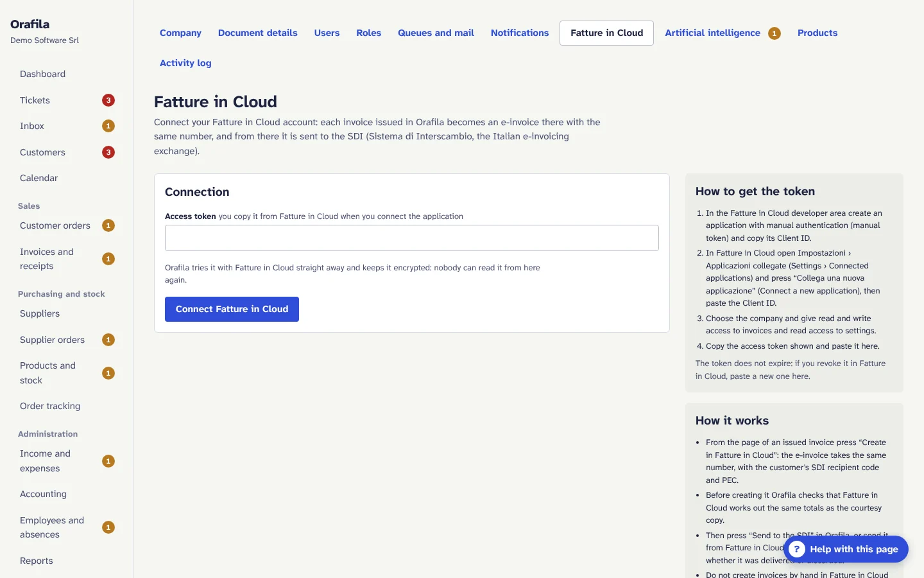This screenshot has height=578, width=924.
Task: Click the Artificial intelligence notification badge
Action: (774, 33)
